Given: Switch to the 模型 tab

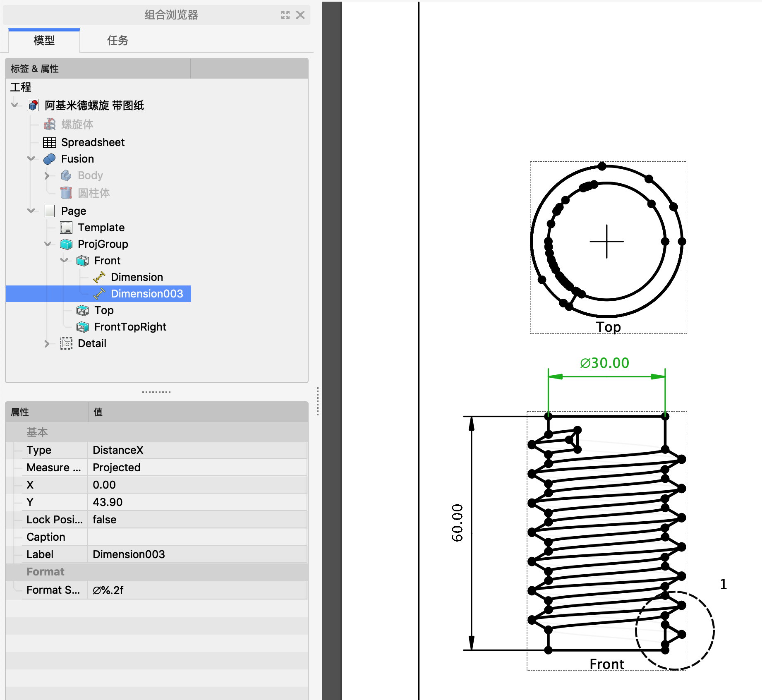Looking at the screenshot, I should coord(44,41).
